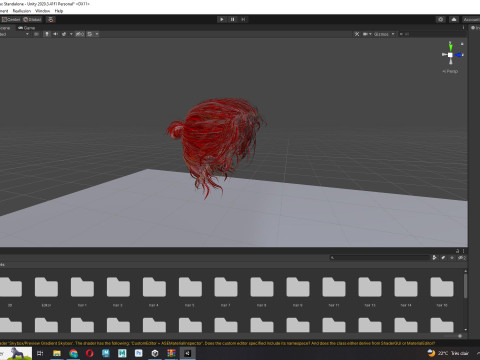The height and width of the screenshot is (360, 480).
Task: Select the hair 14 folder
Action: click(406, 291)
